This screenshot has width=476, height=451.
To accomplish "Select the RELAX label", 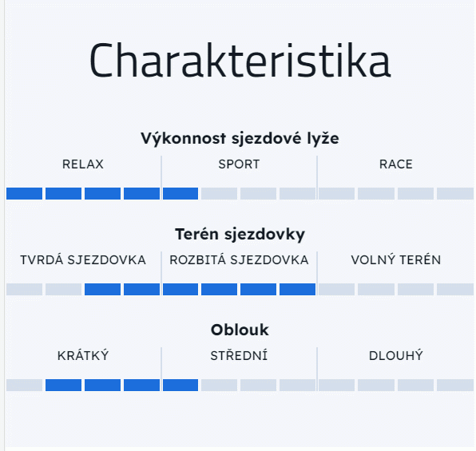I will pyautogui.click(x=83, y=164).
